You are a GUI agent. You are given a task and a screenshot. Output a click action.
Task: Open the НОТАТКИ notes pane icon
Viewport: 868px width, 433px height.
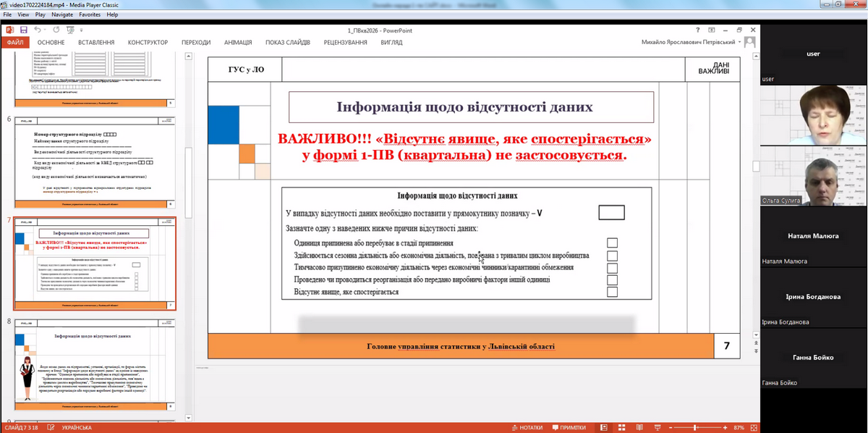point(528,427)
